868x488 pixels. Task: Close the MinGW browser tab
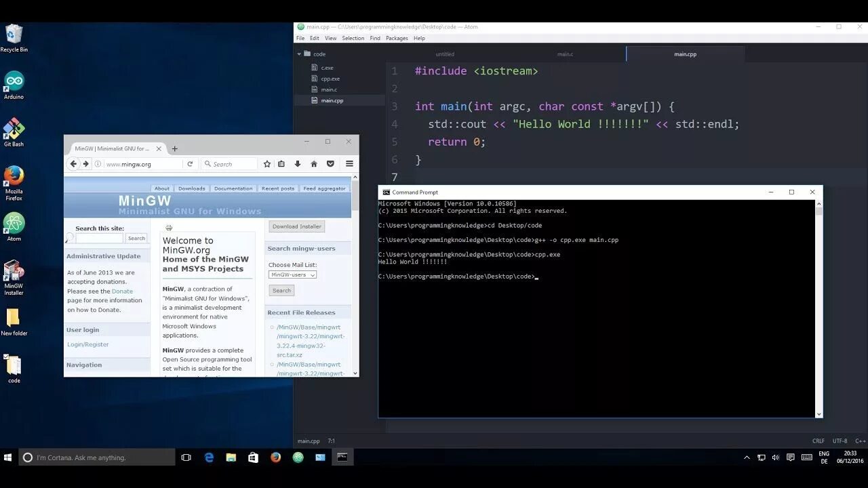point(159,148)
